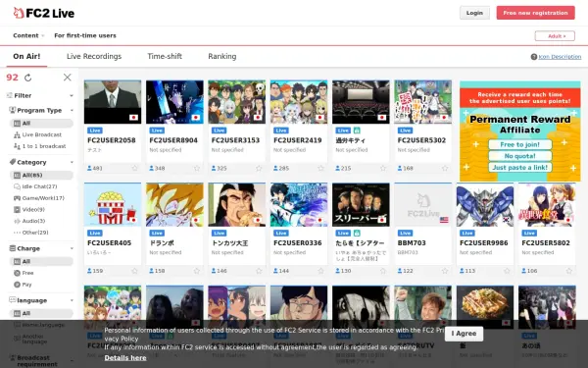
Task: Select All(85) category
Action: [x=41, y=175]
